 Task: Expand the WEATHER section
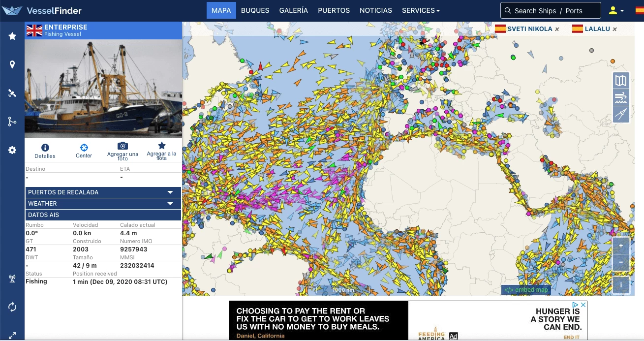[x=103, y=204]
